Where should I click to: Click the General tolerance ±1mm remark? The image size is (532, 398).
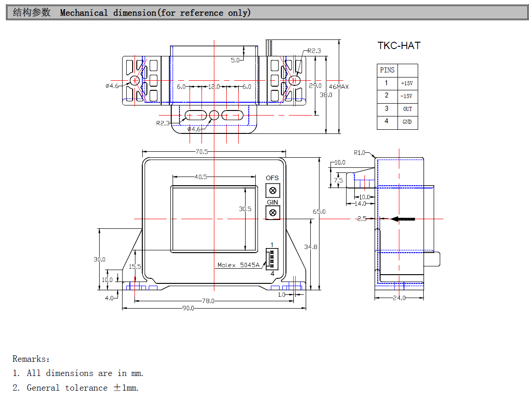(83, 388)
